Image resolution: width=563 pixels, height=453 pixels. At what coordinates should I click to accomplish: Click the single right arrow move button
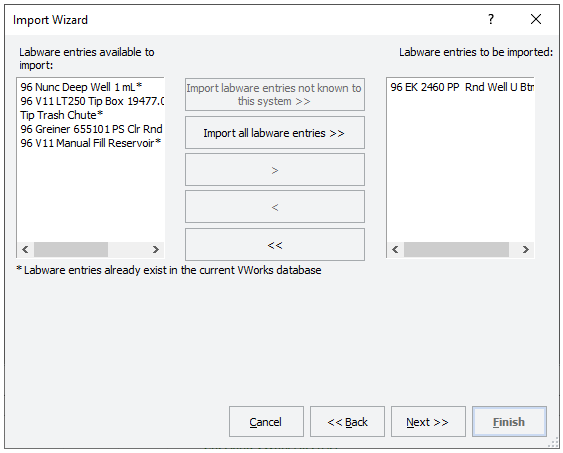click(275, 170)
